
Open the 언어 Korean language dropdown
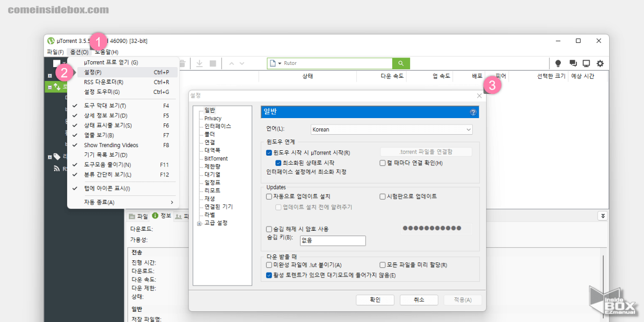click(391, 129)
